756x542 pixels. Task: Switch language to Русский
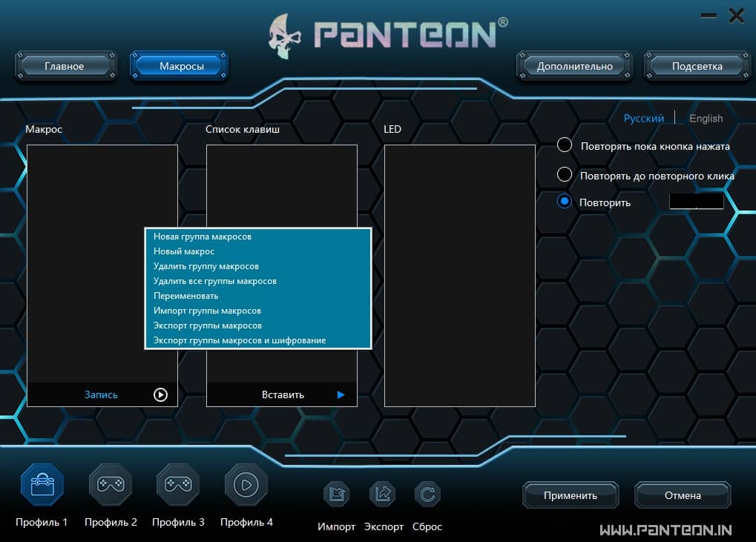pyautogui.click(x=644, y=119)
